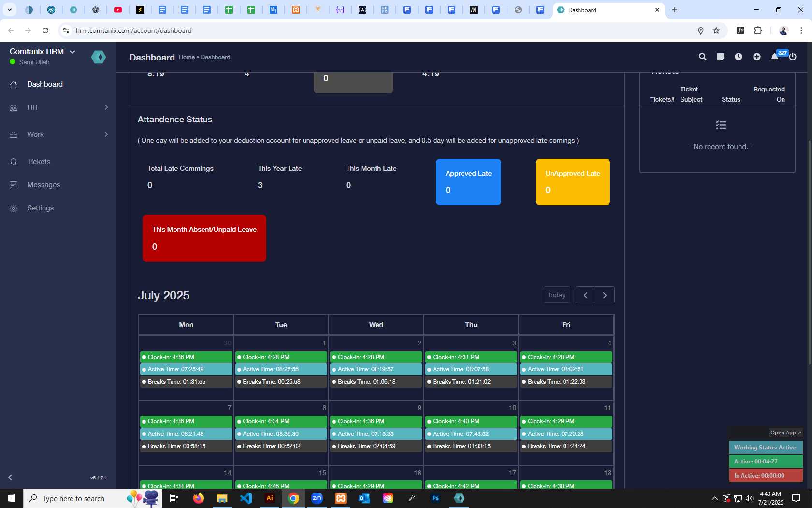The image size is (812, 508).
Task: Click the clock timer icon in header
Action: click(739, 57)
